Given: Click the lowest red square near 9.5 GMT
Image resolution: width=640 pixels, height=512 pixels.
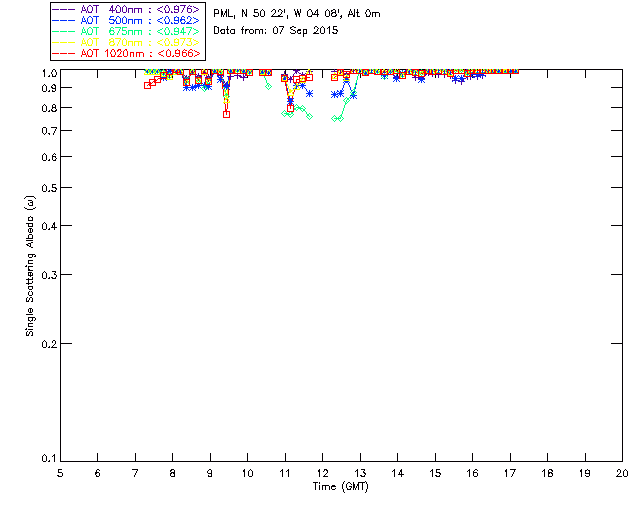Looking at the screenshot, I should [227, 115].
